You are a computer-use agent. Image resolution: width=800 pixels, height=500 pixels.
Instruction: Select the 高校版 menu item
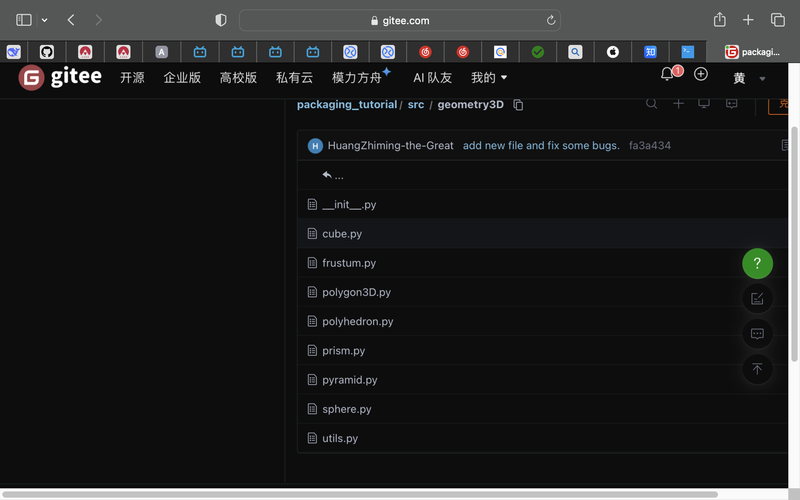click(238, 77)
